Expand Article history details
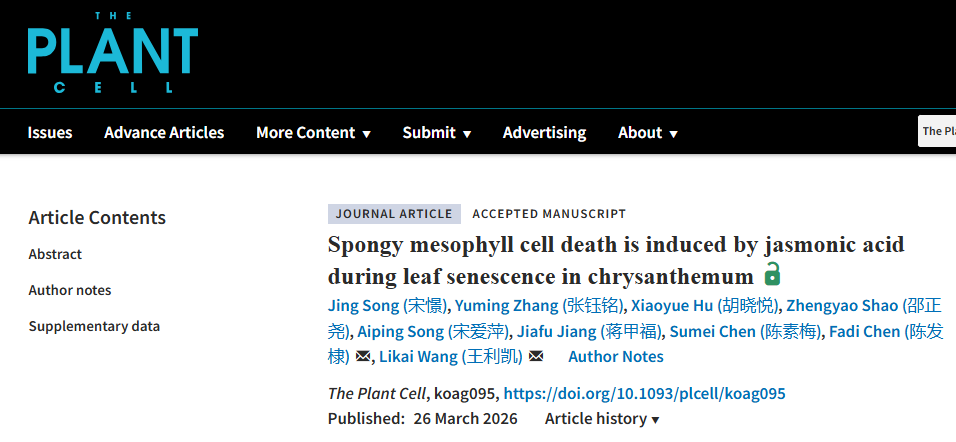The width and height of the screenshot is (956, 442). [x=602, y=419]
